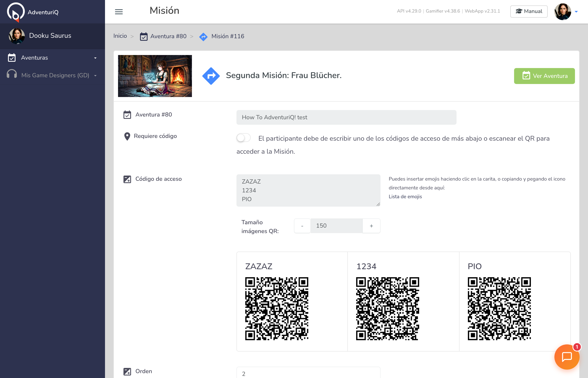Click the Orden input field
The width and height of the screenshot is (588, 378).
tap(308, 373)
